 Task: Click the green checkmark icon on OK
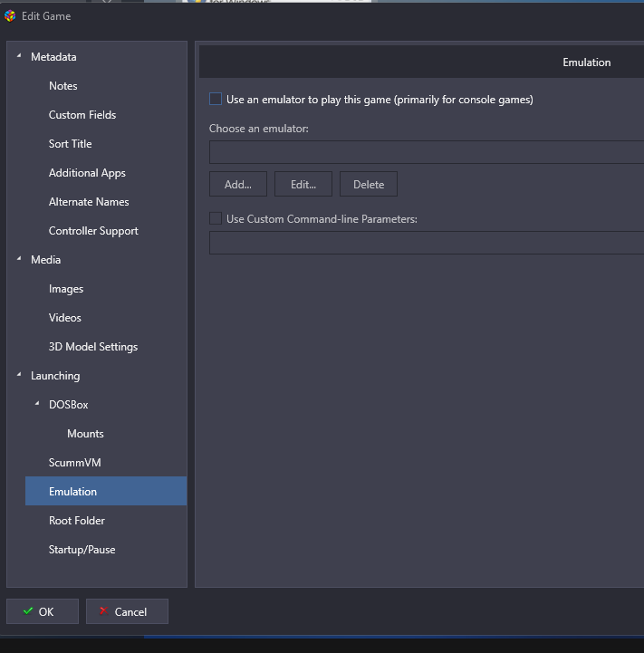(28, 611)
